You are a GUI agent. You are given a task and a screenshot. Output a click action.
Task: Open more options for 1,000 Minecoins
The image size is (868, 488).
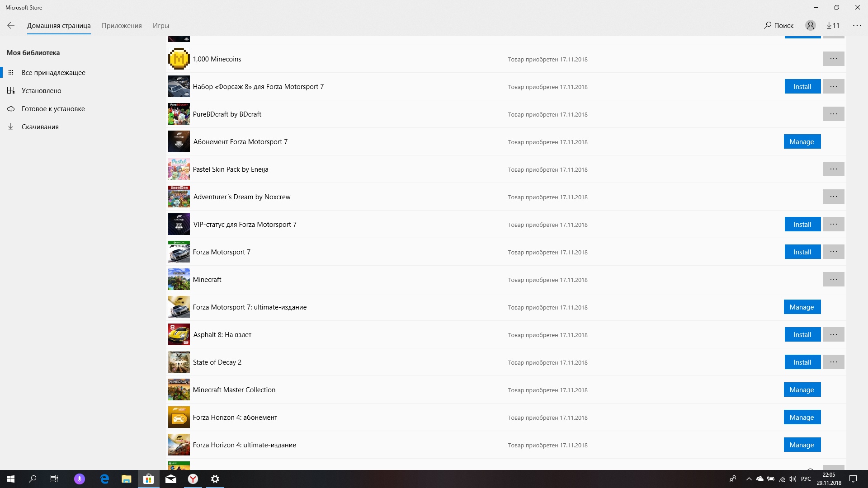[x=834, y=59]
